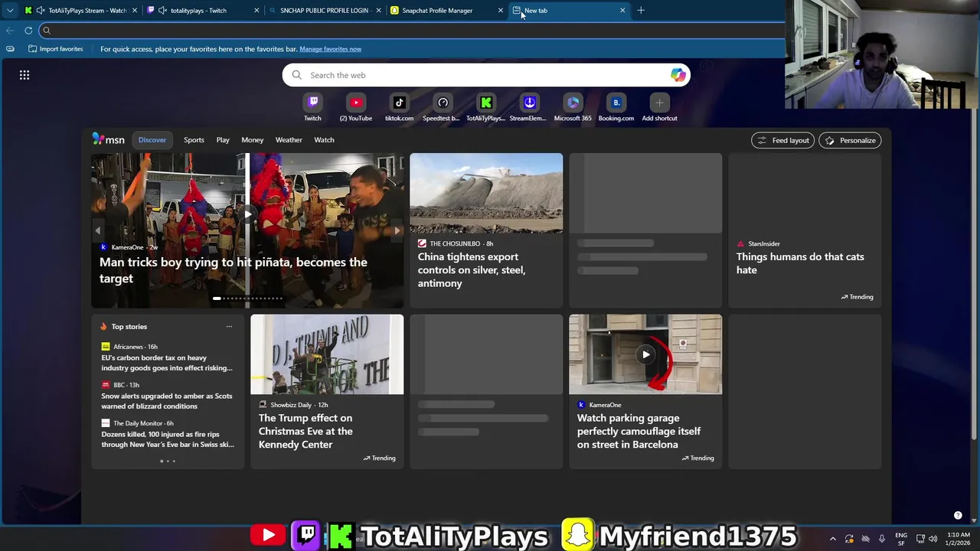980x551 pixels.
Task: Click the MSN logo
Action: coord(108,139)
